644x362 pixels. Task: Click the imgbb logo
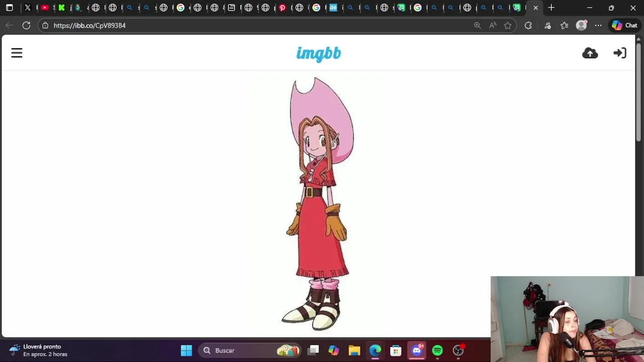(x=318, y=53)
